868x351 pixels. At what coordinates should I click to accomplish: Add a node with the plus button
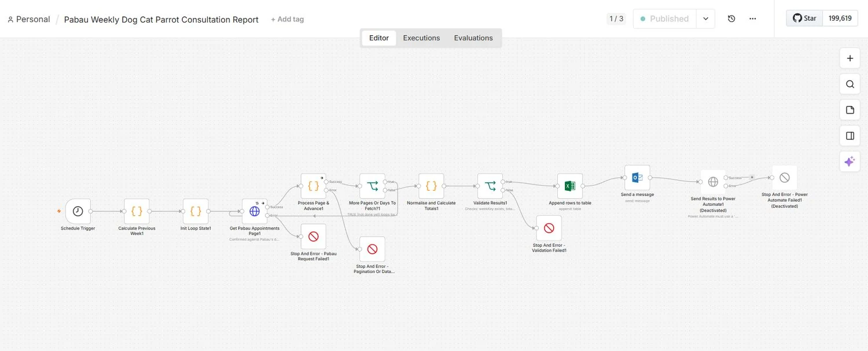click(x=849, y=58)
